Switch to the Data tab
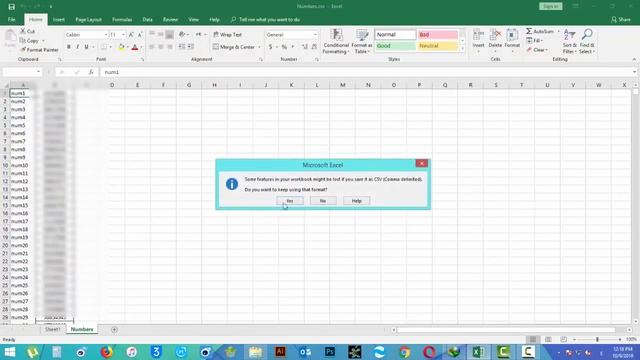Viewport: 640px width, 360px height. [147, 20]
